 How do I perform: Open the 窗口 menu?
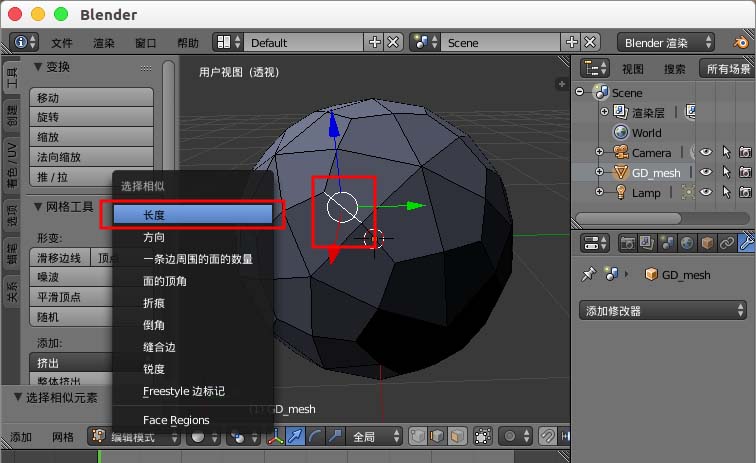coord(146,43)
